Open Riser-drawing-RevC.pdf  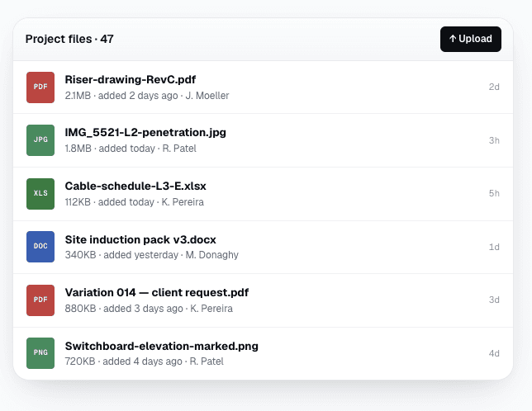[131, 79]
